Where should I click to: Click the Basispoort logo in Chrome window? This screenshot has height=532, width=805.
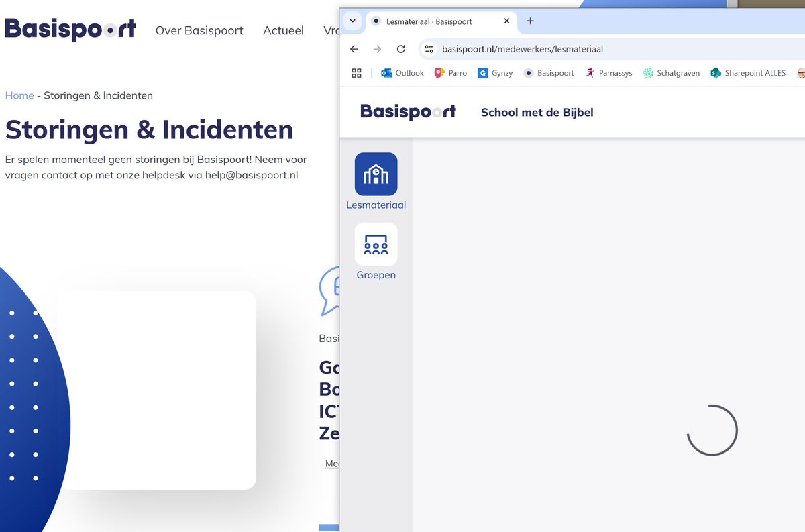click(x=408, y=111)
